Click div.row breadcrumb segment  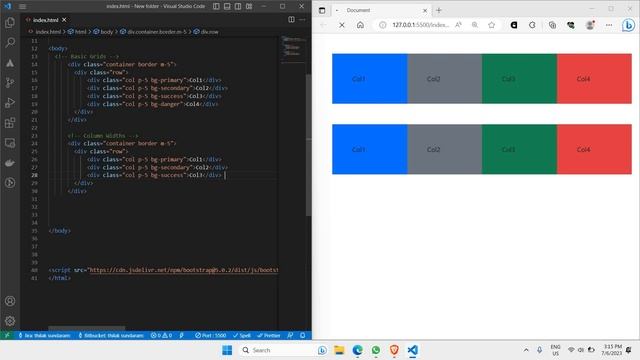click(209, 31)
